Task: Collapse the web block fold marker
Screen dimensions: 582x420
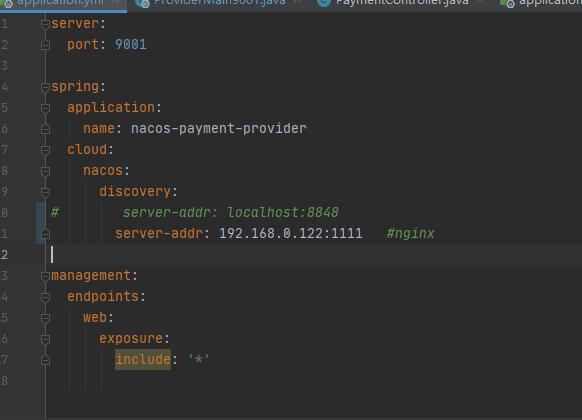Action: pos(45,318)
